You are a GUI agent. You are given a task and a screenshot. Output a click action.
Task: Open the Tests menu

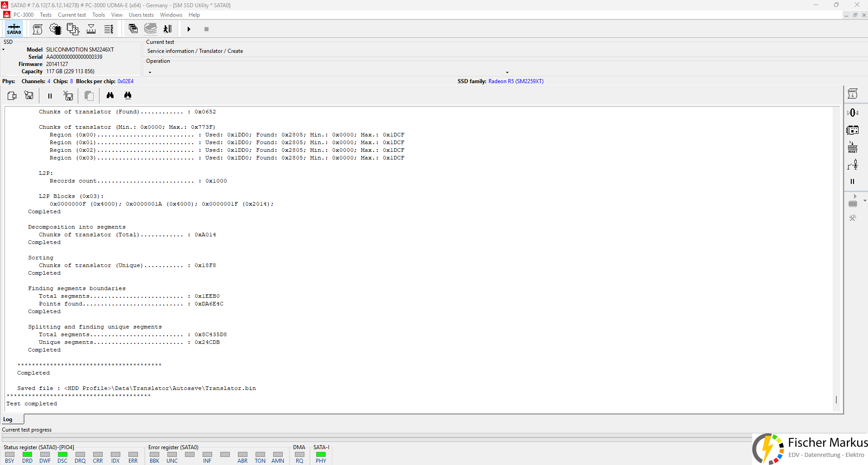tap(46, 15)
